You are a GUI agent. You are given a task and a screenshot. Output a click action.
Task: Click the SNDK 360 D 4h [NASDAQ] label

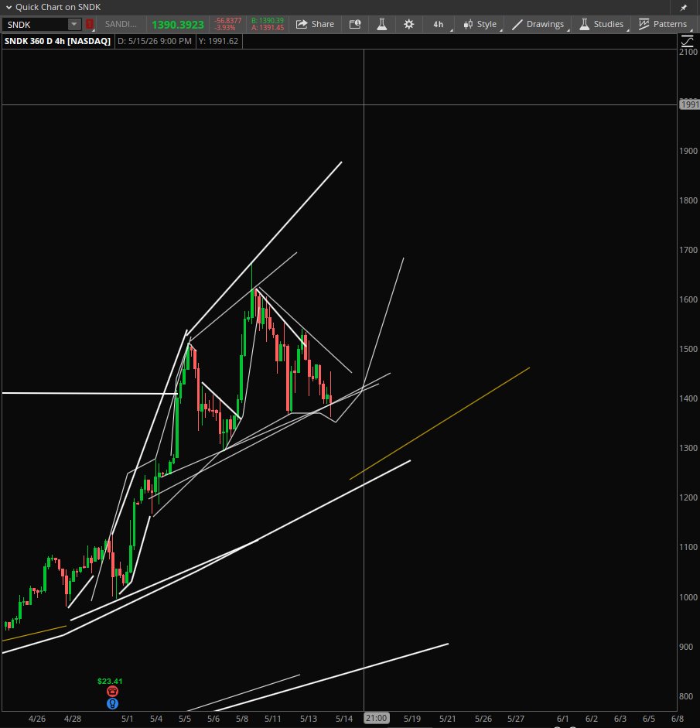(x=57, y=41)
